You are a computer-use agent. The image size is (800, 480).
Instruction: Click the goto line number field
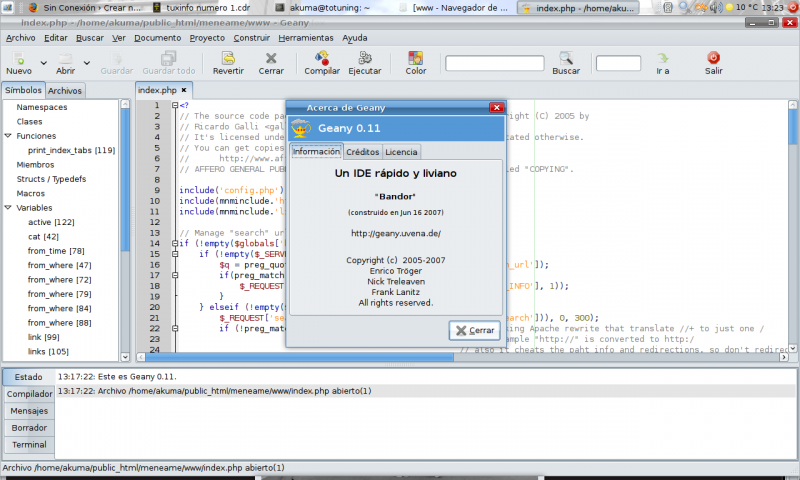618,63
